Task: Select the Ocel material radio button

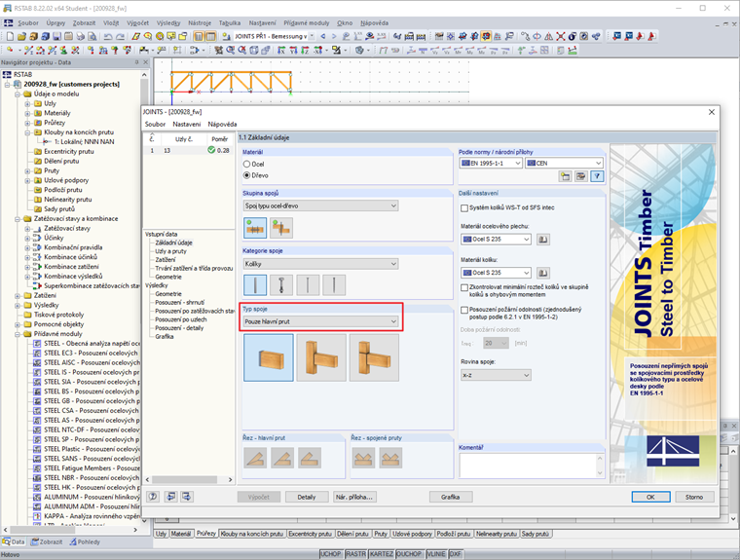Action: (247, 164)
